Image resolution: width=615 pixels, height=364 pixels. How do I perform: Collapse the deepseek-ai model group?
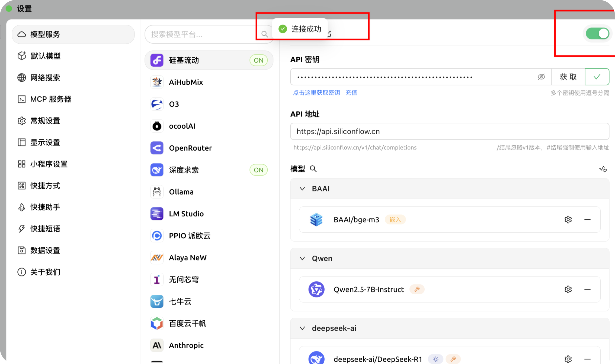[x=302, y=328]
